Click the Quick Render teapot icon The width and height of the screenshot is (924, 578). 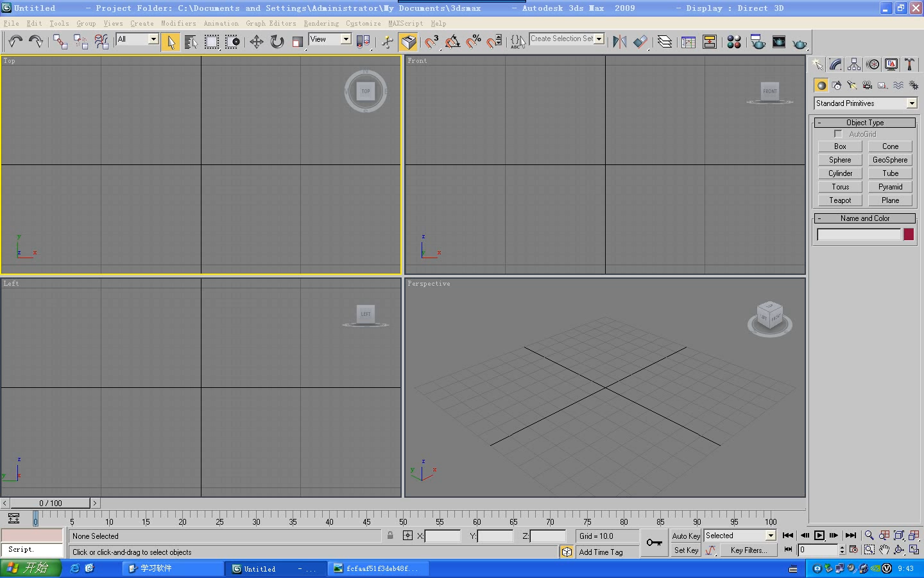coord(800,43)
